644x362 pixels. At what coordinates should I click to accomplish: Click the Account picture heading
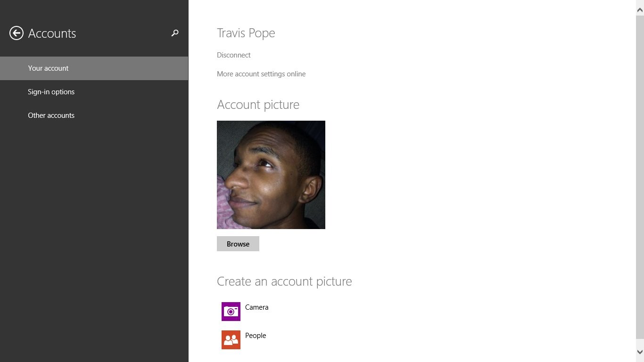click(x=258, y=105)
